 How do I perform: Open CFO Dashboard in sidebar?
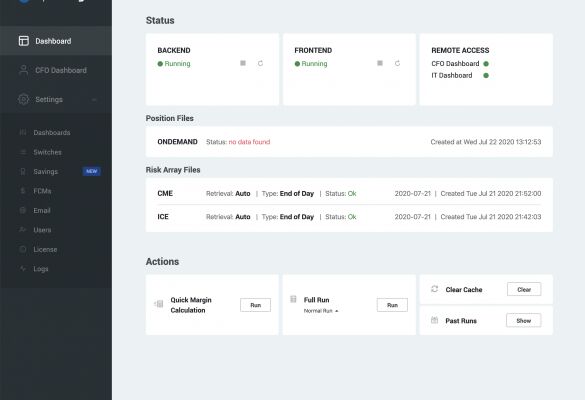point(56,70)
